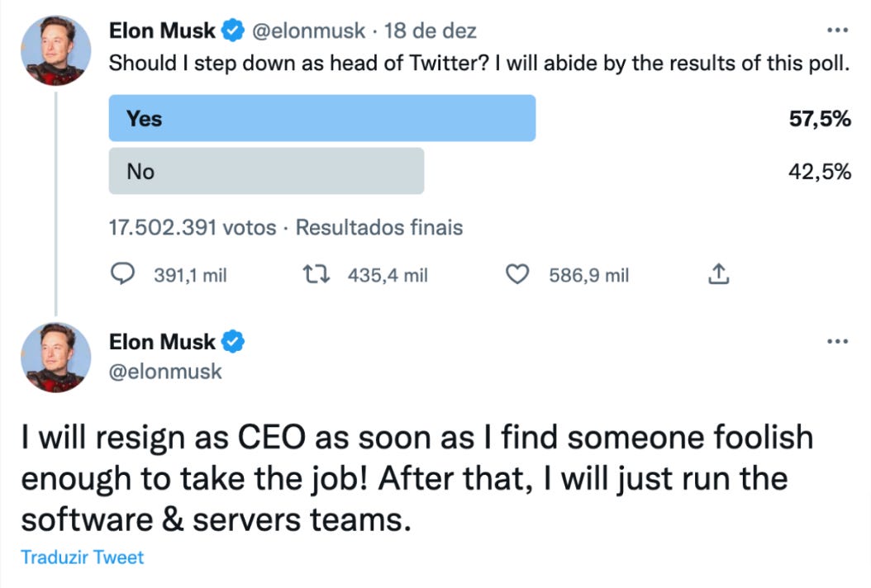Click the 391,1 mil replies count
The image size is (871, 588).
click(x=190, y=275)
